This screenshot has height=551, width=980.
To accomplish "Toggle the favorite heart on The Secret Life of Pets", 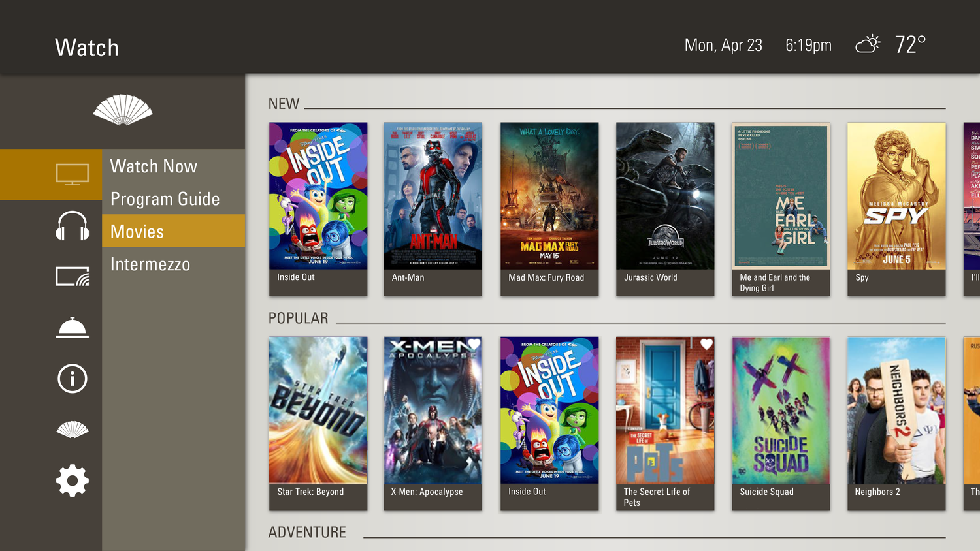I will [706, 344].
